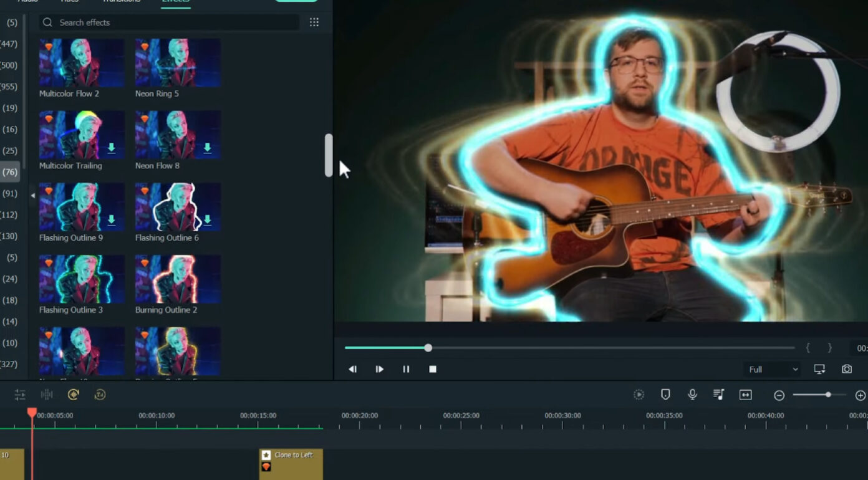Select the Neon Flow 8 effect thumbnail
The height and width of the screenshot is (480, 868).
click(177, 134)
